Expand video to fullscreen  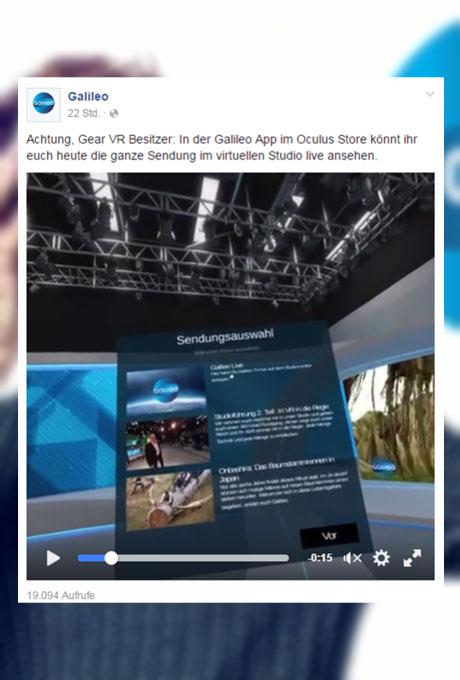pyautogui.click(x=412, y=558)
